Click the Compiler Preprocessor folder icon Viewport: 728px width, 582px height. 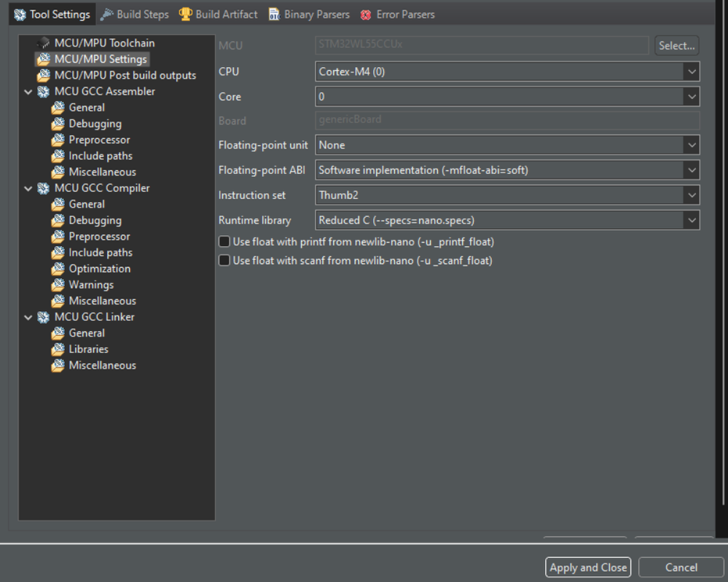(x=58, y=236)
